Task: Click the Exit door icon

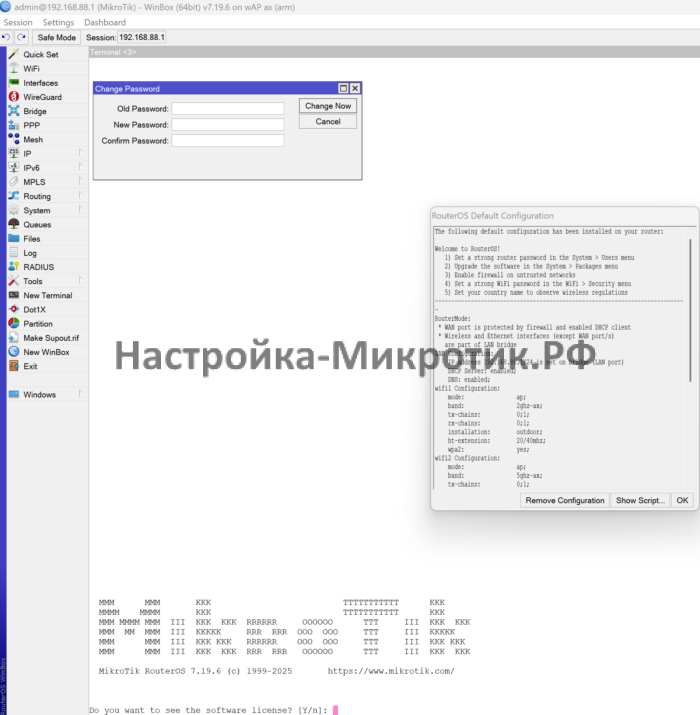Action: 14,366
